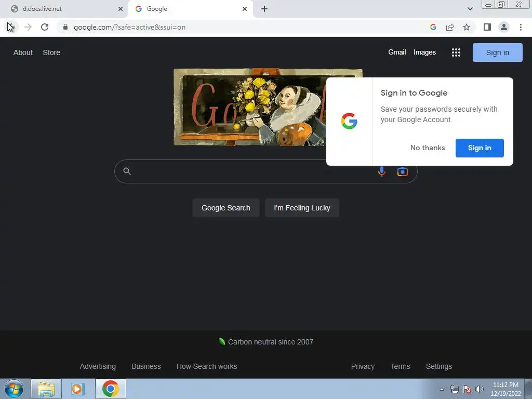The width and height of the screenshot is (532, 399).
Task: Click the address bar URL
Action: [129, 27]
